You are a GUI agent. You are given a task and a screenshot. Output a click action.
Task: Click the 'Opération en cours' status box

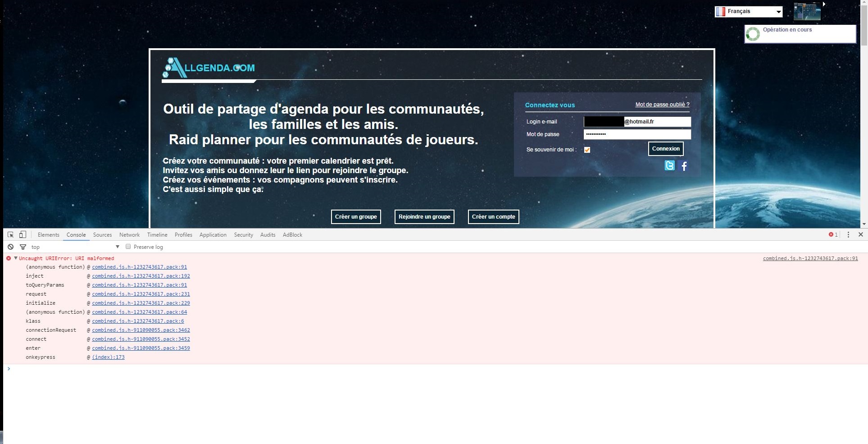[800, 34]
